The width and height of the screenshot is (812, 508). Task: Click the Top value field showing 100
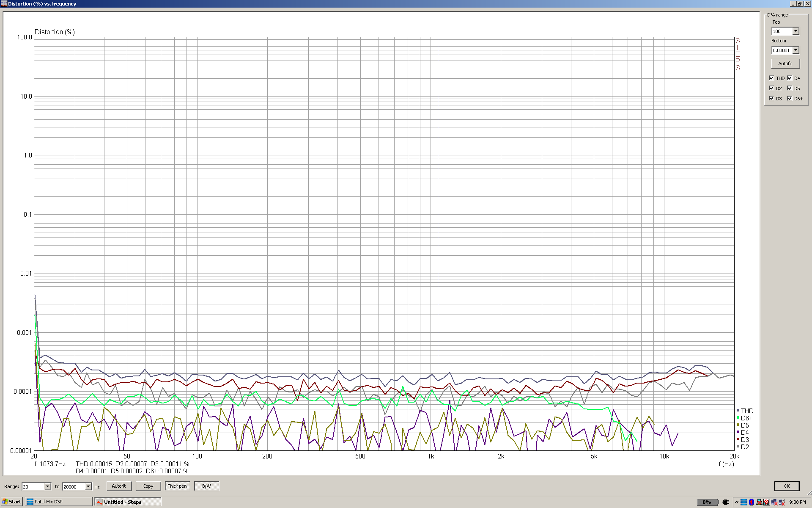coord(782,31)
